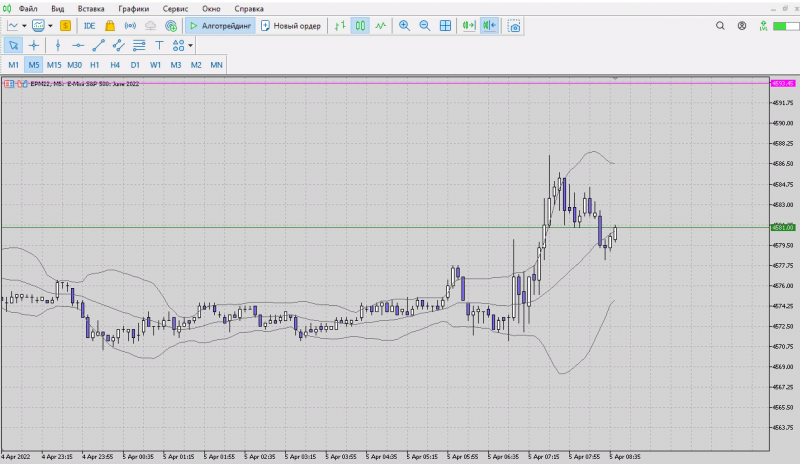Open the Графики menu

tap(134, 9)
